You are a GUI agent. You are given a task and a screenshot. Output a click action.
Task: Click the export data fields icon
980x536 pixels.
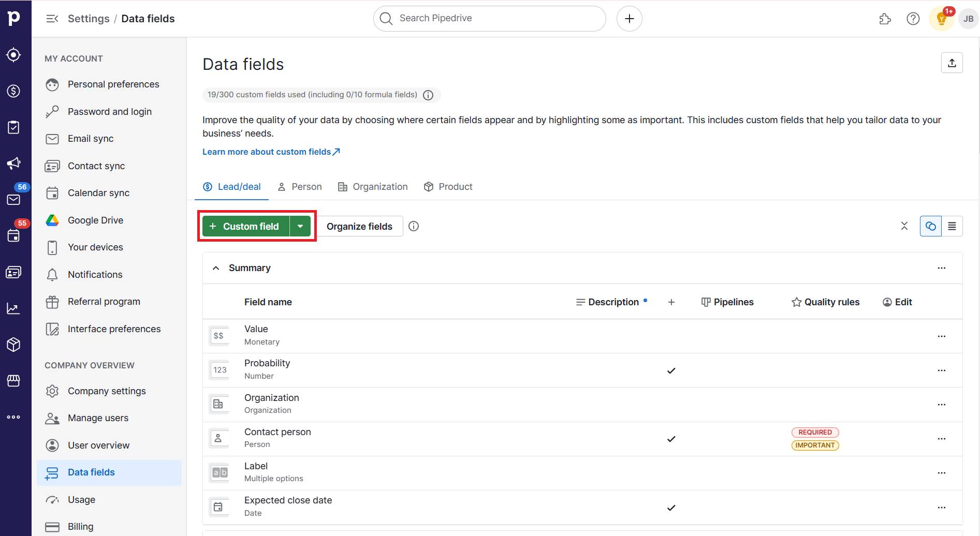[952, 63]
